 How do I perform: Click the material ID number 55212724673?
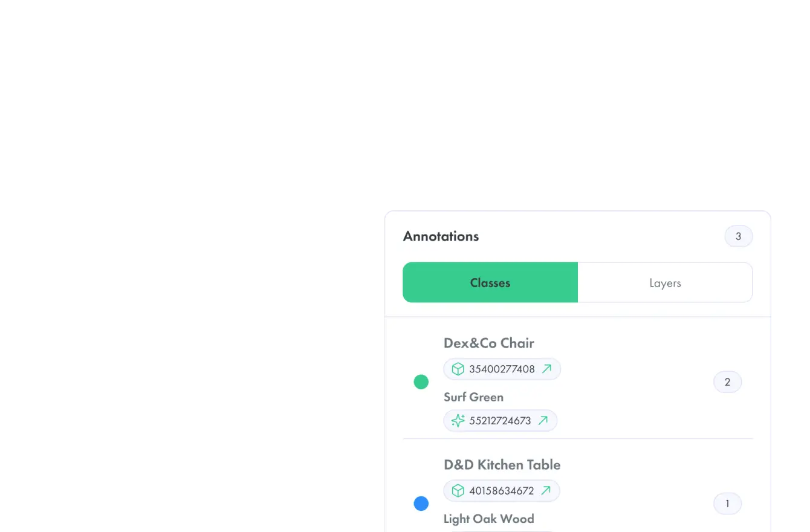[501, 420]
